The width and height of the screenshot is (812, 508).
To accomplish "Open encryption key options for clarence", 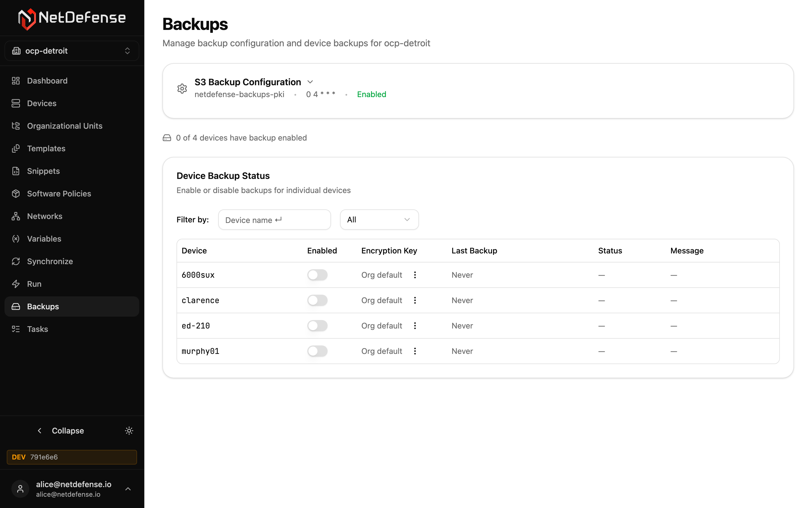I will [415, 300].
